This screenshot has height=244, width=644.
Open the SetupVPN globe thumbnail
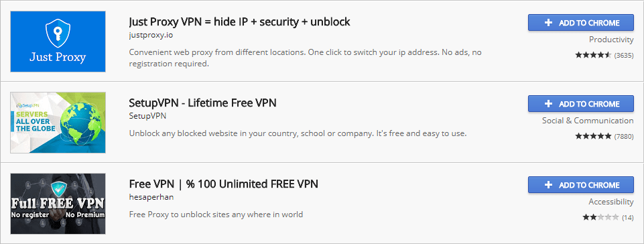coord(58,123)
